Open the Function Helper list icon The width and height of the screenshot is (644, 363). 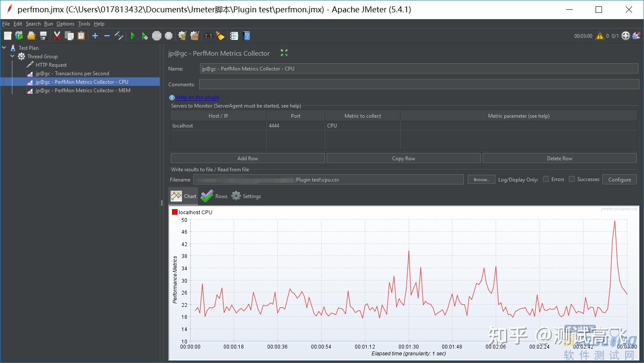click(x=234, y=36)
